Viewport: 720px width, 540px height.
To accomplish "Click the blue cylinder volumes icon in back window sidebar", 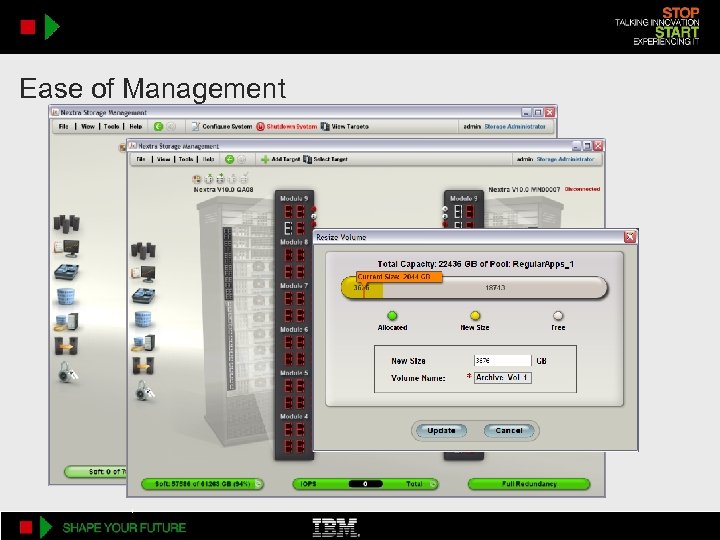I will click(66, 297).
